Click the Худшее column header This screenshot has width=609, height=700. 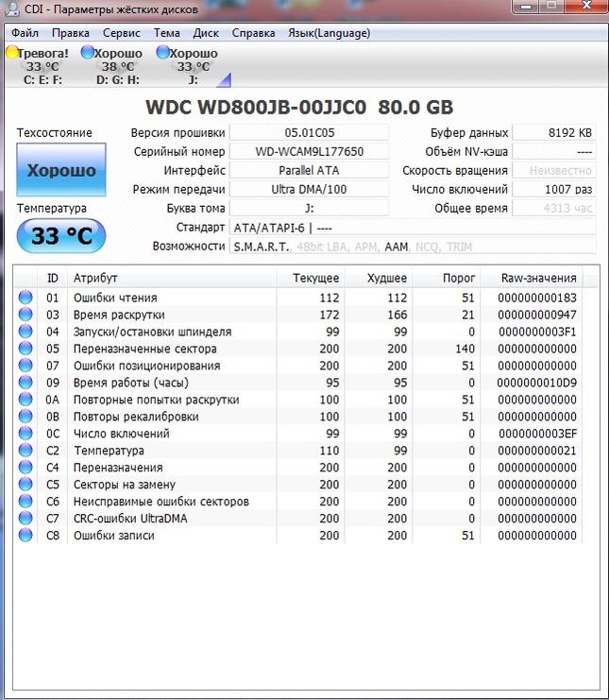pyautogui.click(x=379, y=278)
